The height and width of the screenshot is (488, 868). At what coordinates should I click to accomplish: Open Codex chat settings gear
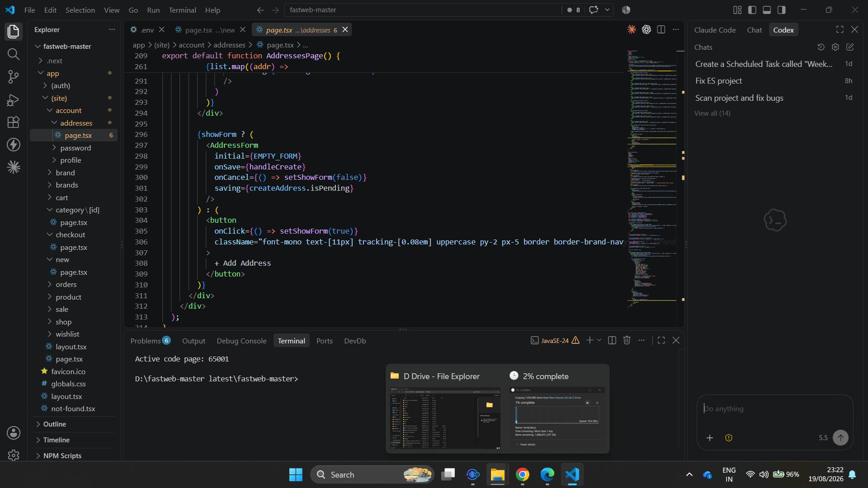(x=835, y=47)
